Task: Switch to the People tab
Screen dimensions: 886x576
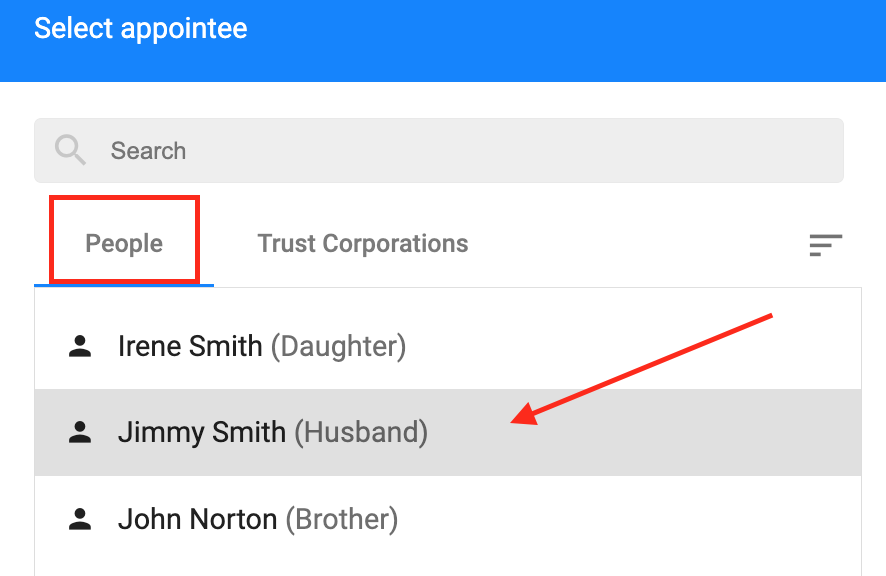Action: pyautogui.click(x=124, y=244)
